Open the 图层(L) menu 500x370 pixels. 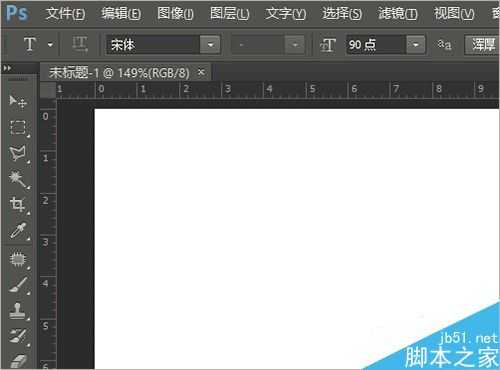click(x=230, y=14)
